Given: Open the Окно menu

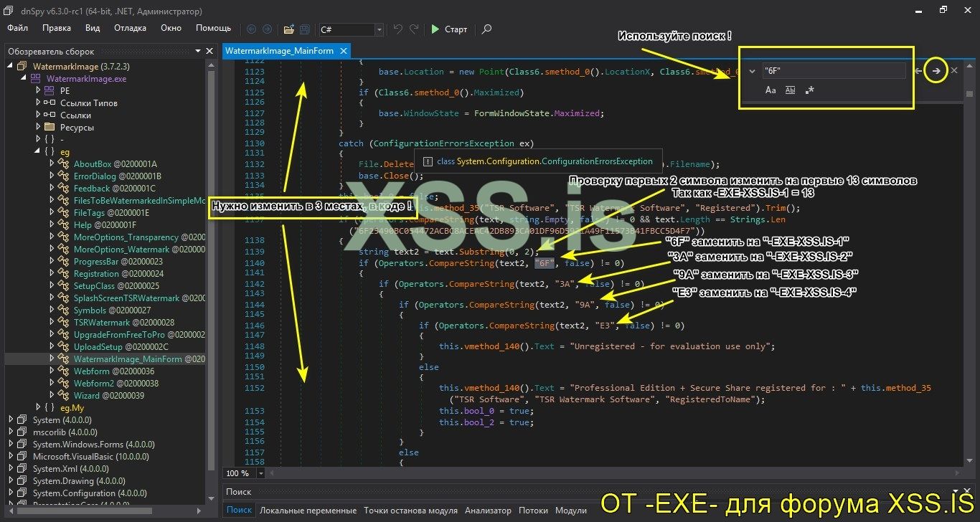Looking at the screenshot, I should (171, 28).
